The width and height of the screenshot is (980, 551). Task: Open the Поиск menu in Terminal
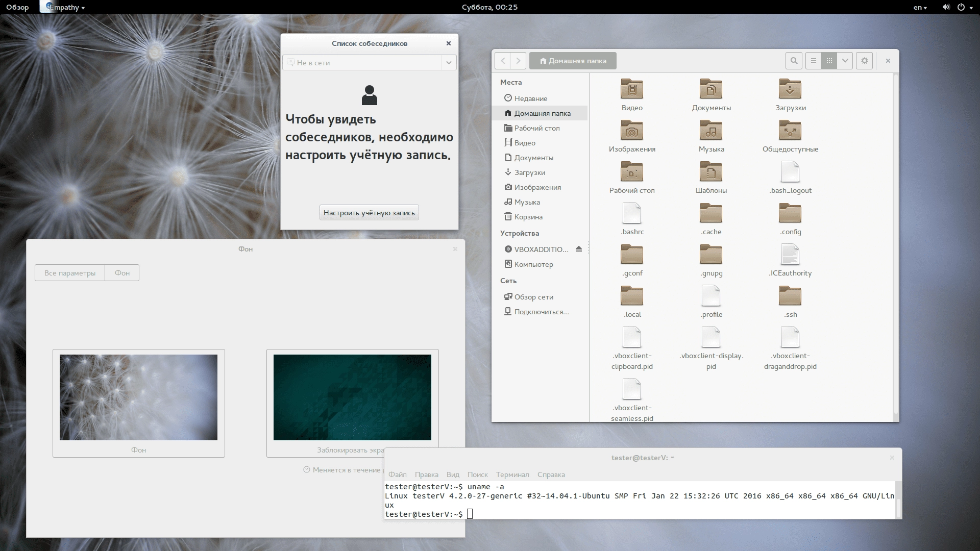pyautogui.click(x=477, y=474)
